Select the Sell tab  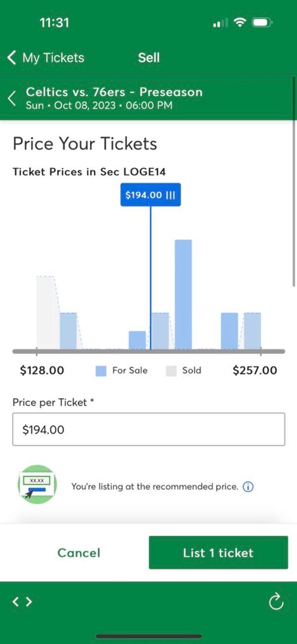[x=148, y=57]
